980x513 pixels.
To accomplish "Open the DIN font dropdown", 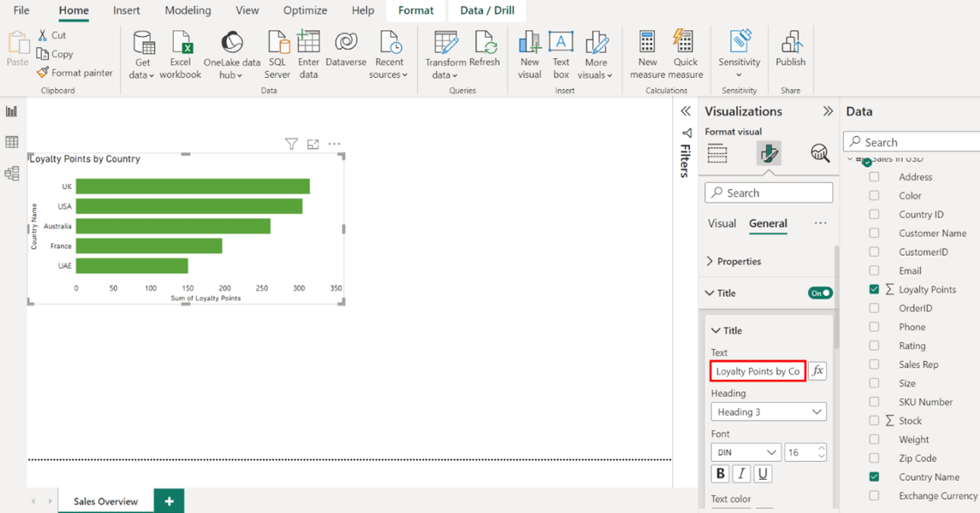I will (x=746, y=452).
